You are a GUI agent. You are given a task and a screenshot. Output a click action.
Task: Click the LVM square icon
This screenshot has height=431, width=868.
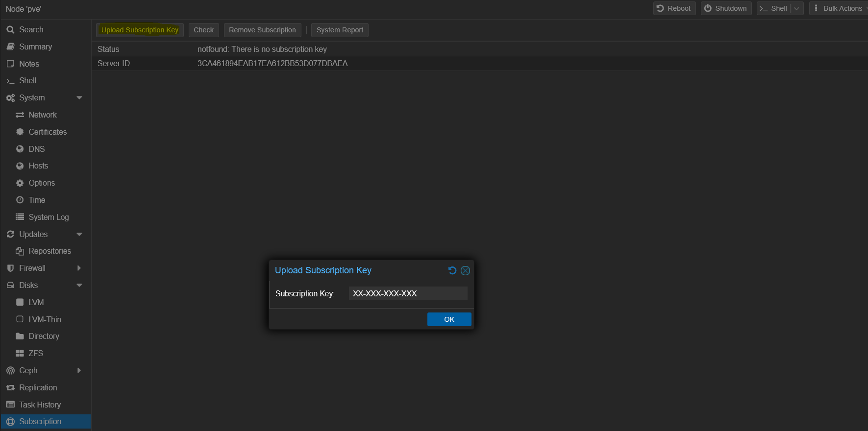pos(20,302)
